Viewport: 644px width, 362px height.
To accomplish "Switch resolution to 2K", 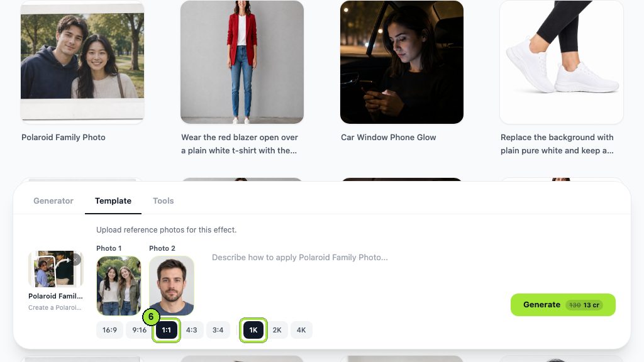I will [277, 330].
